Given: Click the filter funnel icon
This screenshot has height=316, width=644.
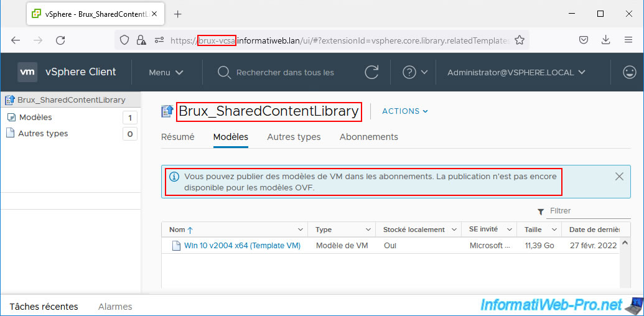Looking at the screenshot, I should click(x=541, y=211).
